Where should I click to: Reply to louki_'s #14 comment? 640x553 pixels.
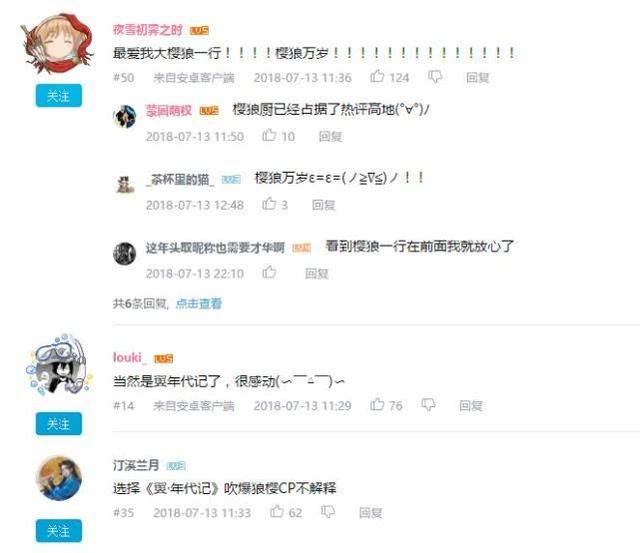click(471, 405)
